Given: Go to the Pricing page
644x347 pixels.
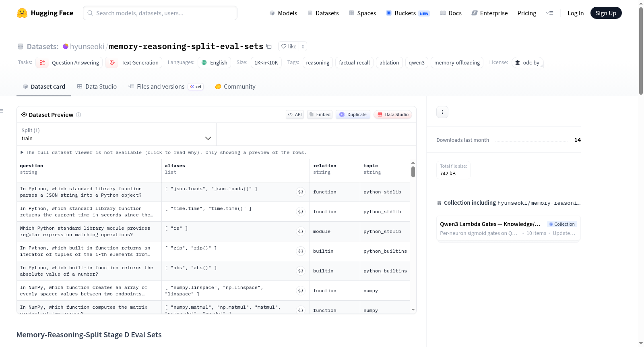Looking at the screenshot, I should coord(527,13).
